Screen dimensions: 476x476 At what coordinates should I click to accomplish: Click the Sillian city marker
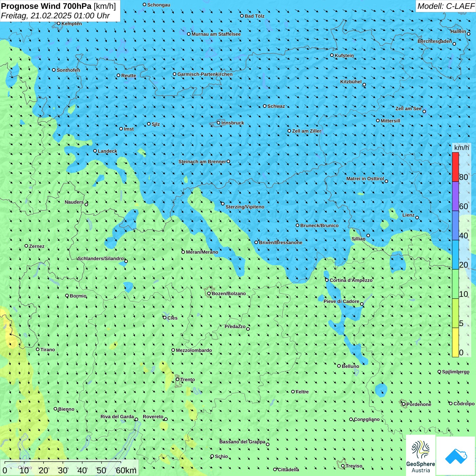tap(368, 235)
